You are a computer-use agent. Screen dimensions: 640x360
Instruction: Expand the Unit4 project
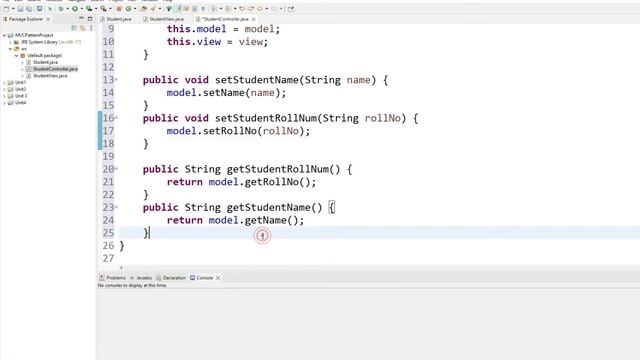4,103
